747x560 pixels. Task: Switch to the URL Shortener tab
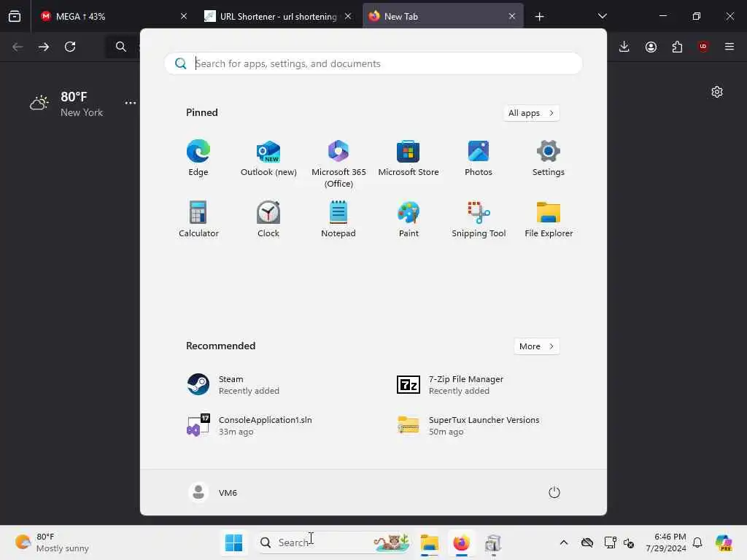278,16
